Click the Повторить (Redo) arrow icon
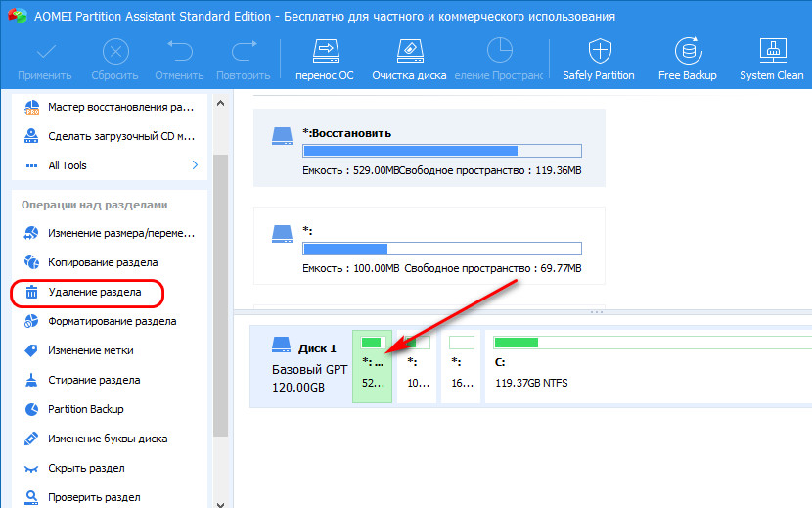Screen dimensions: 812x508 (244, 51)
